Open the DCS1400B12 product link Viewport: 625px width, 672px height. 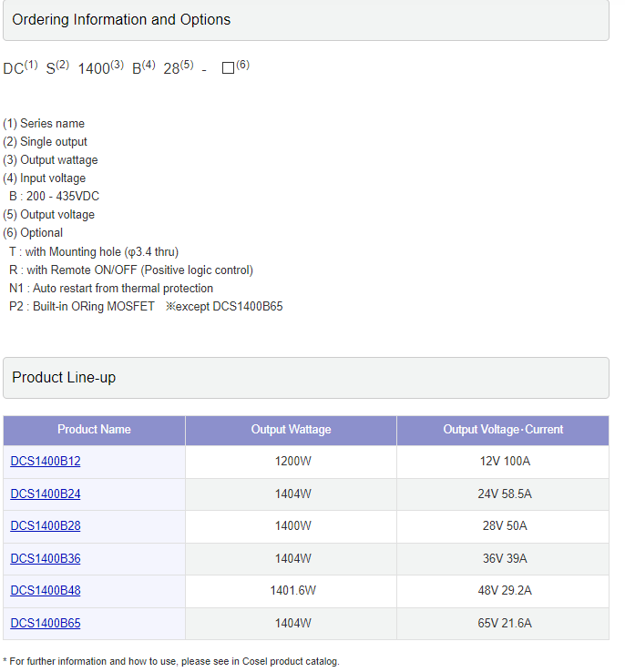(x=46, y=462)
